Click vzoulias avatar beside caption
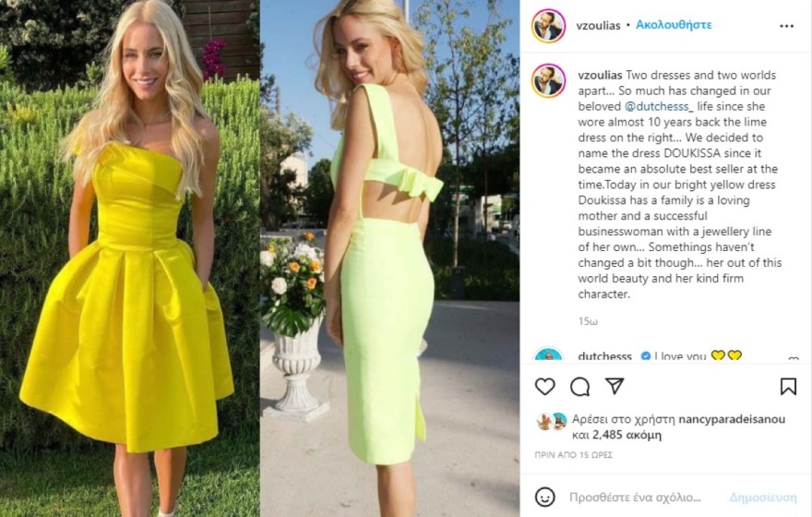This screenshot has width=812, height=517. click(x=548, y=81)
